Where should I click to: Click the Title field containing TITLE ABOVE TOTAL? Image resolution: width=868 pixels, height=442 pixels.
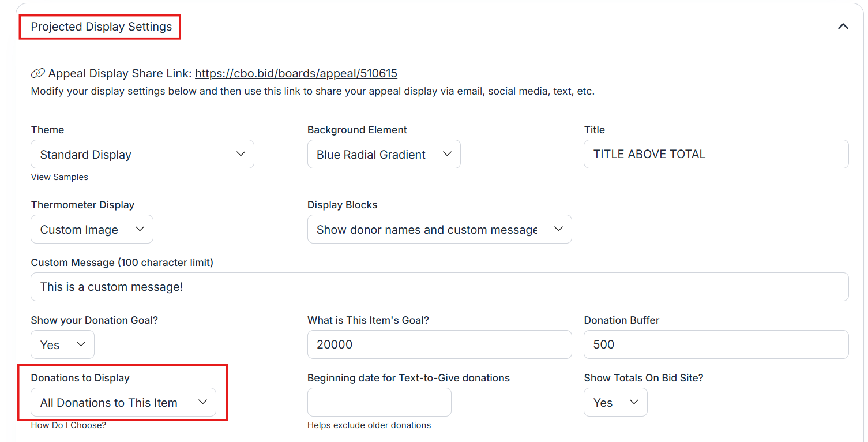[x=716, y=155]
